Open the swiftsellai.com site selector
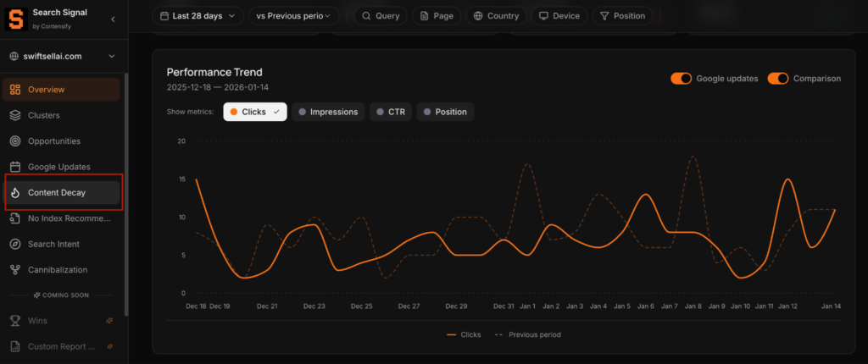The width and height of the screenshot is (868, 364). point(63,57)
